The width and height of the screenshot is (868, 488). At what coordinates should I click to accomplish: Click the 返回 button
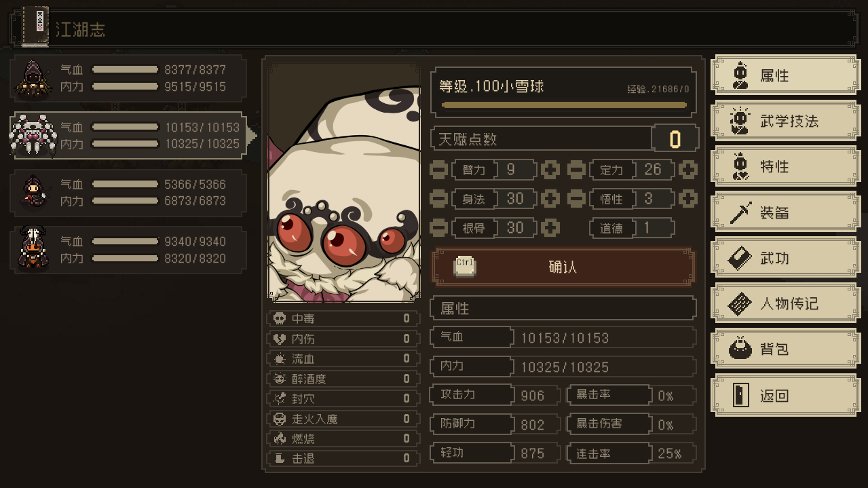785,395
